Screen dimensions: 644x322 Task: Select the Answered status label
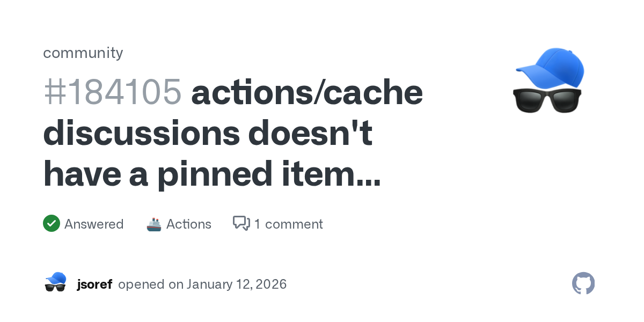click(94, 224)
